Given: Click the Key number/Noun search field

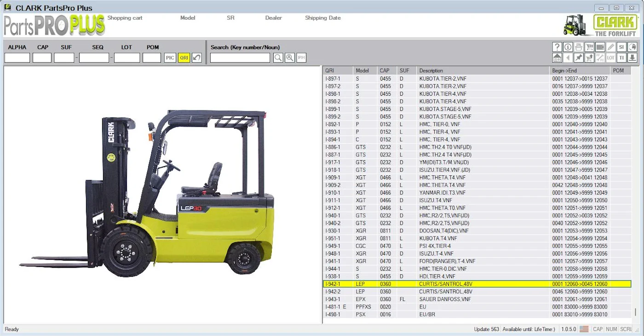Looking at the screenshot, I should 240,58.
